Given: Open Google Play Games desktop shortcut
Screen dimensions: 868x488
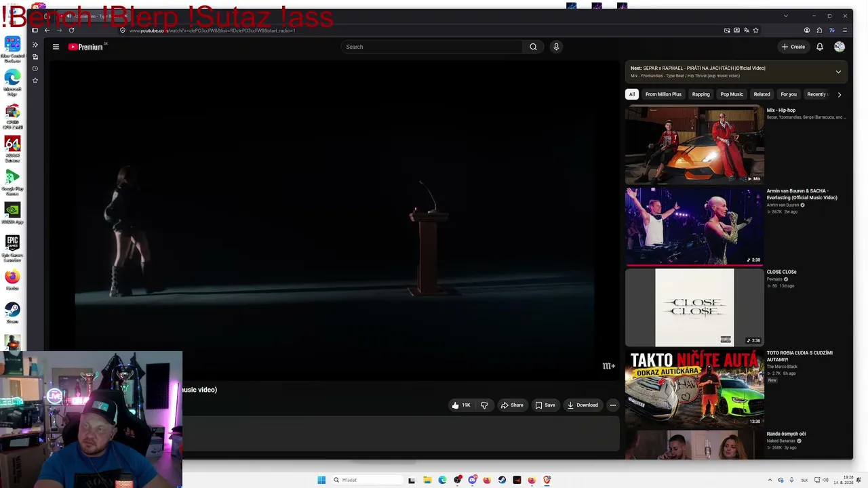Looking at the screenshot, I should pos(12,182).
